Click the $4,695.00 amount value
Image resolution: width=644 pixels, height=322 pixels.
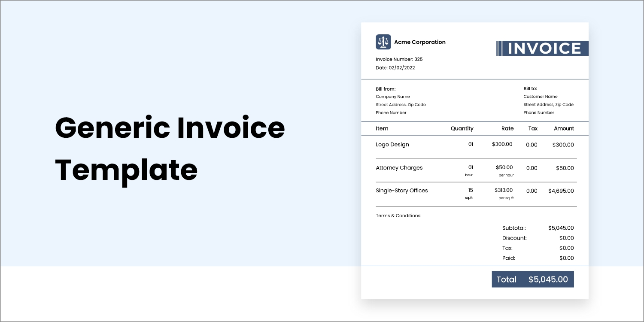(x=561, y=191)
